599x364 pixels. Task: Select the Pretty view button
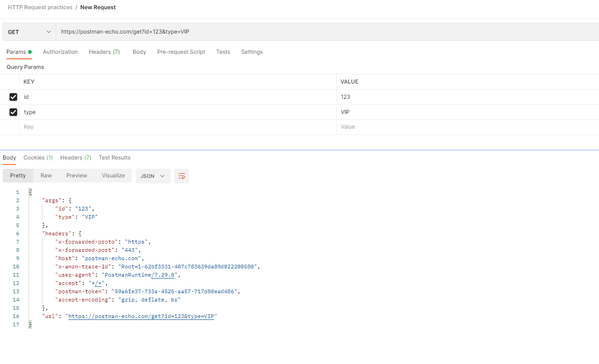pyautogui.click(x=18, y=176)
